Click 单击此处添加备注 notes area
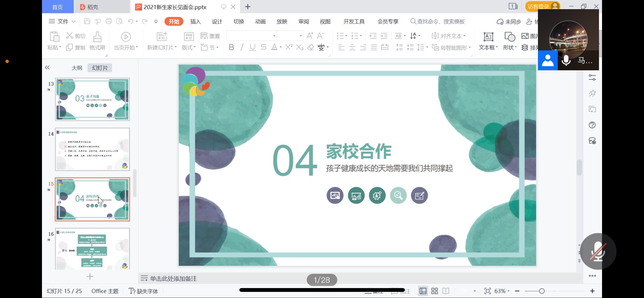The image size is (644, 298). (173, 279)
